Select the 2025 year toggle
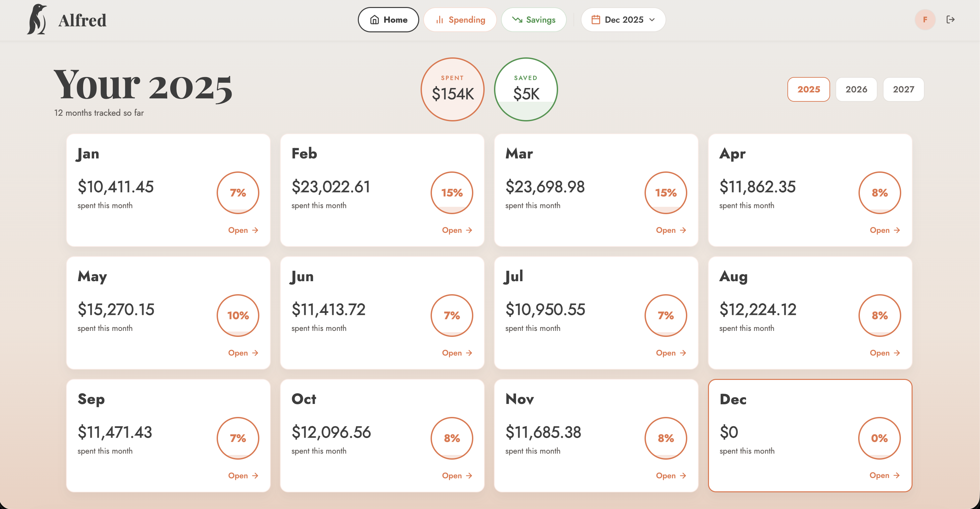 (808, 89)
